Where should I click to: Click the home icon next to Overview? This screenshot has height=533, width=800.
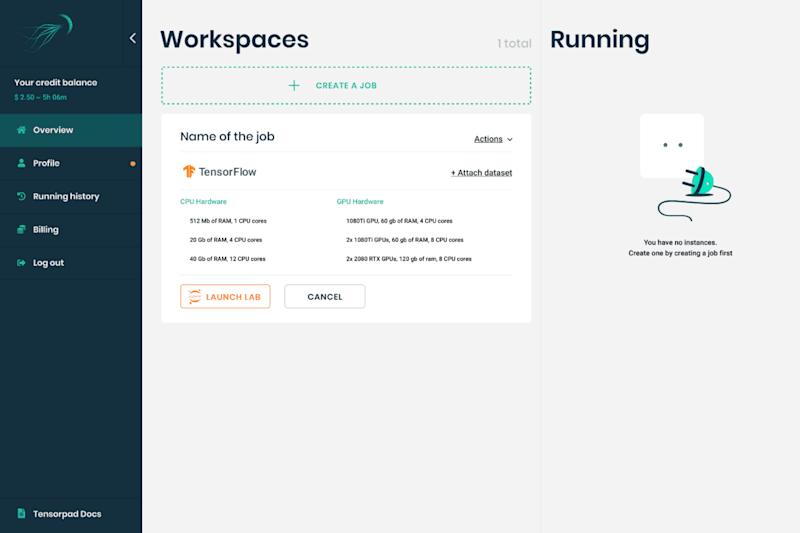pyautogui.click(x=21, y=130)
